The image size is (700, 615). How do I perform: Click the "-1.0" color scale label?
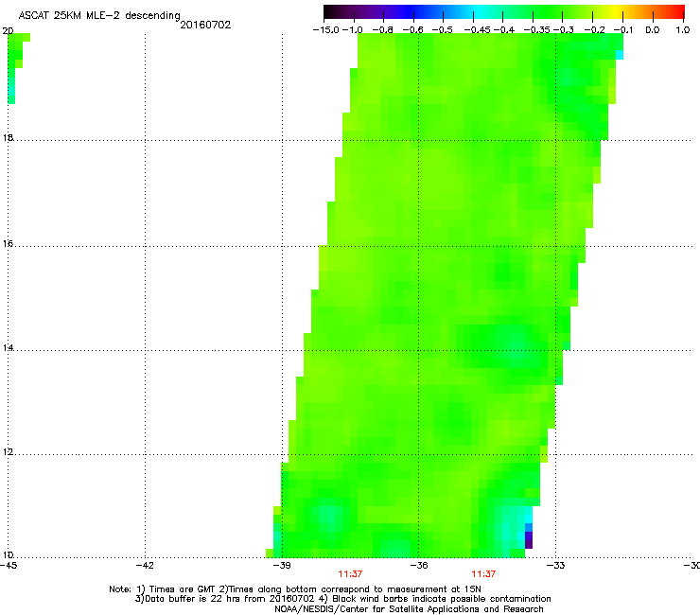(x=353, y=30)
